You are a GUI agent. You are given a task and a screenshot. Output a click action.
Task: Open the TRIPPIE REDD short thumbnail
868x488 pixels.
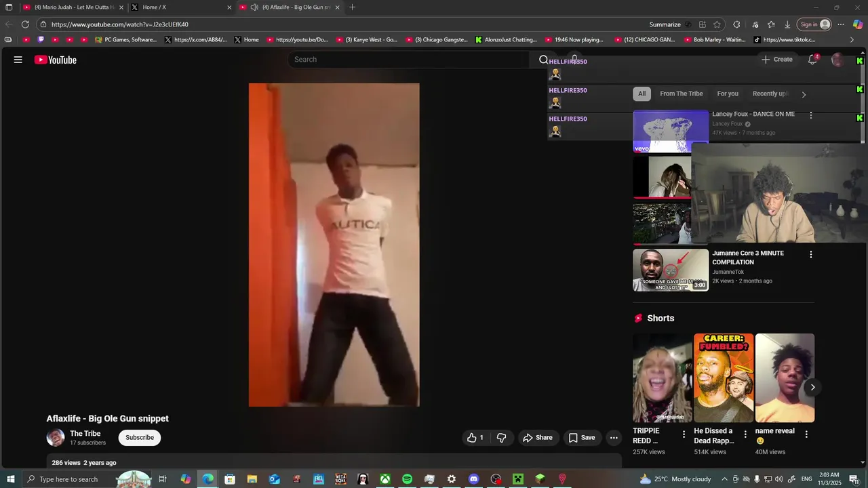663,378
